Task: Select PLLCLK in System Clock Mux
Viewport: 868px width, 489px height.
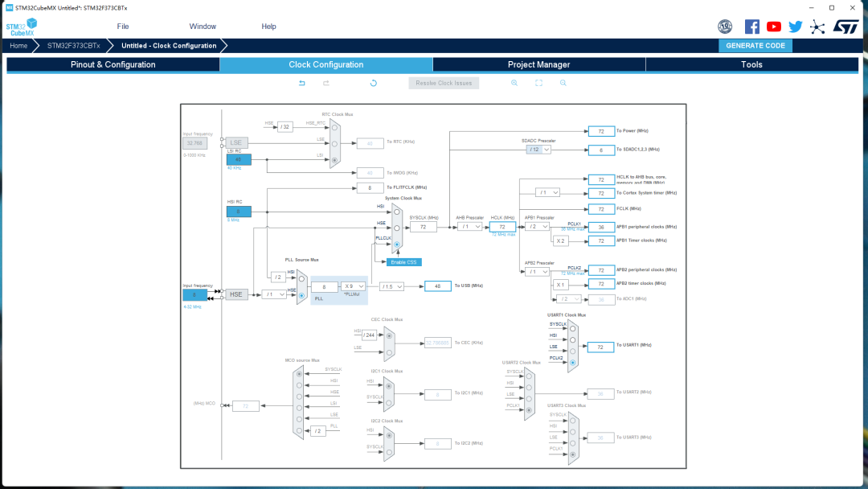Action: point(397,244)
